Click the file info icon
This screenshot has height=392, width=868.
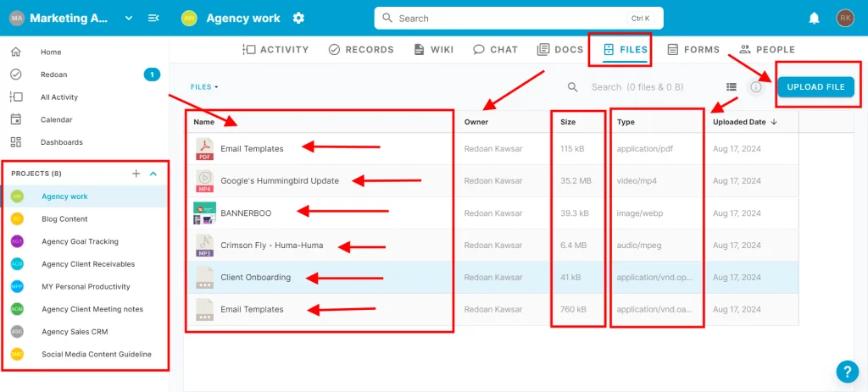[756, 87]
